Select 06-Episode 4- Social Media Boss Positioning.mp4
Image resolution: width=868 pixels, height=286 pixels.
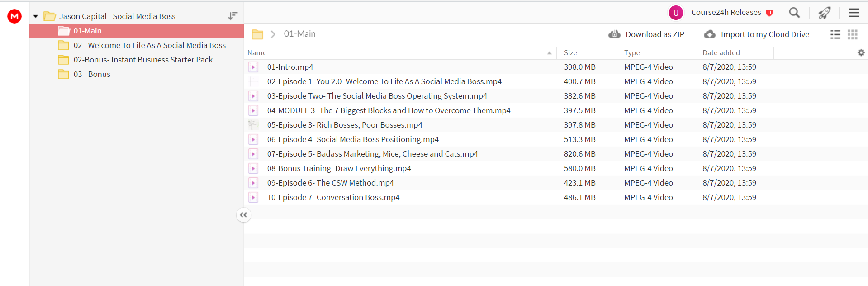(x=353, y=139)
